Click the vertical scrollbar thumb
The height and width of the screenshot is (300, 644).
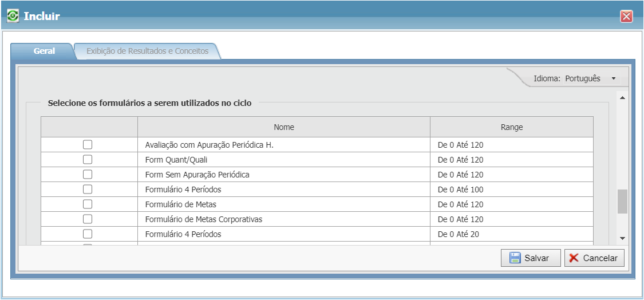[622, 201]
